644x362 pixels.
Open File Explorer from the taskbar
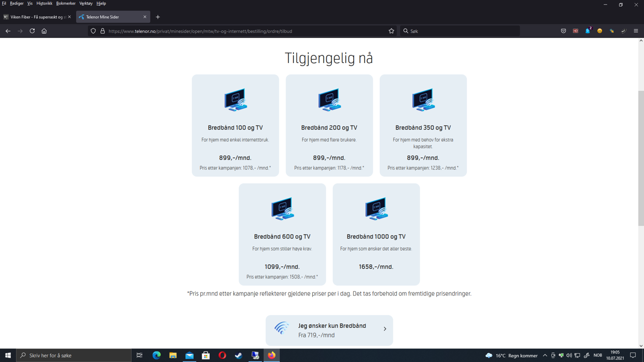173,355
